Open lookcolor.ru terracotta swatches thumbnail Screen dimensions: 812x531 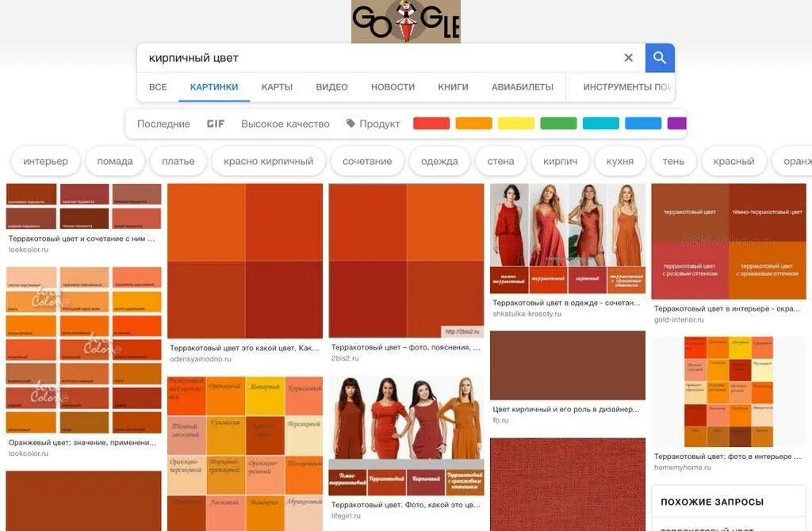pos(83,206)
